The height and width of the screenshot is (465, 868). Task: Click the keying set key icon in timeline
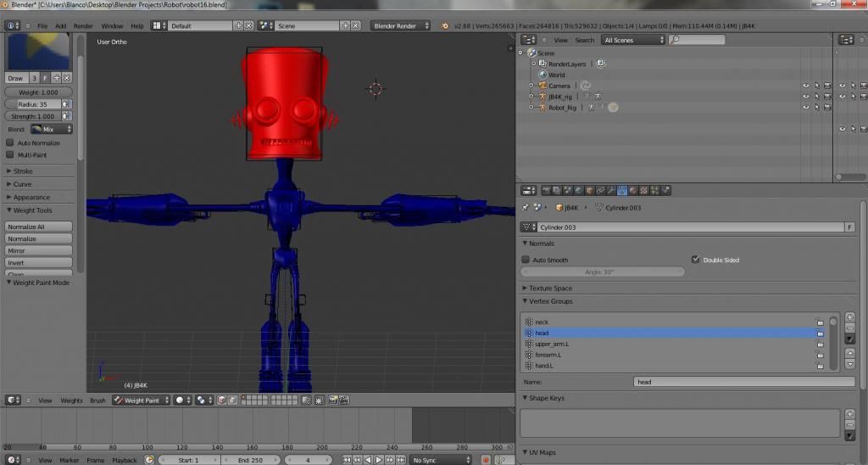(500, 460)
